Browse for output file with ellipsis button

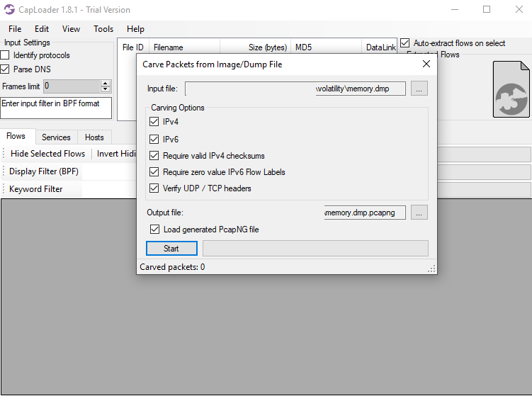tap(419, 213)
